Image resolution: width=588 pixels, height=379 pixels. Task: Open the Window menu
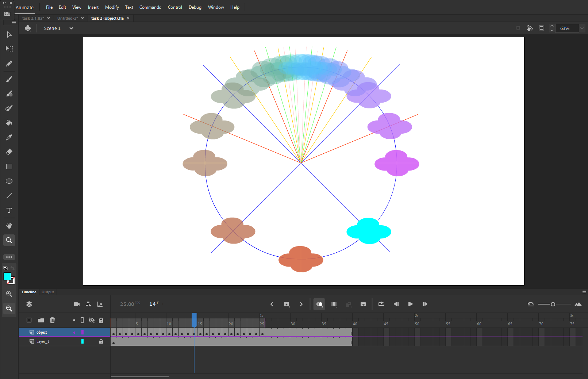[216, 7]
